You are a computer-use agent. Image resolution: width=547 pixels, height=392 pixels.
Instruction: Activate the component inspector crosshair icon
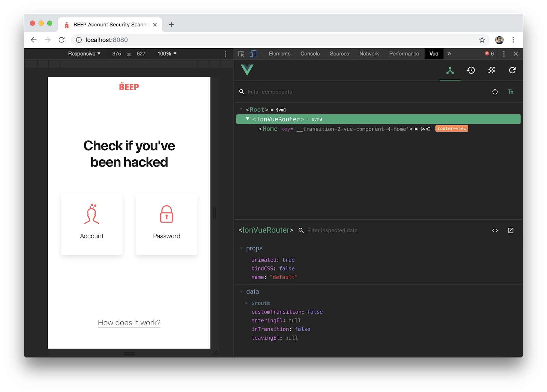(495, 92)
